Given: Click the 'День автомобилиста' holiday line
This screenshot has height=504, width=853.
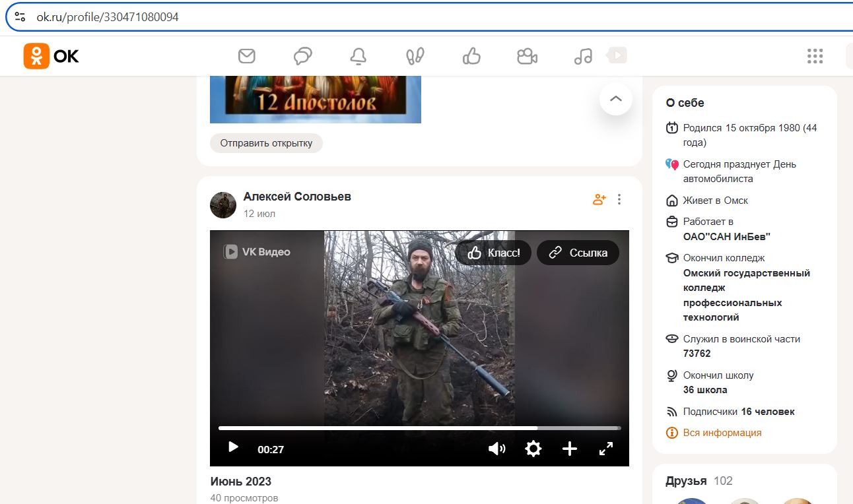Looking at the screenshot, I should pos(739,172).
